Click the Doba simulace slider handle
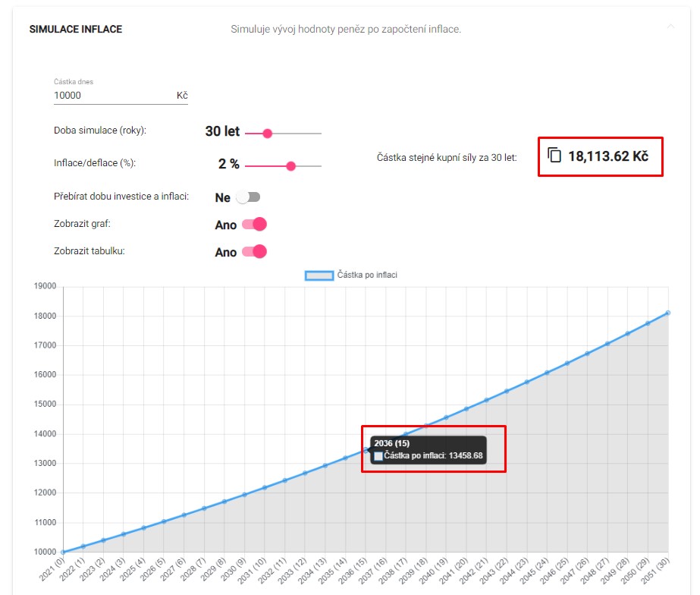700x595 pixels. (267, 134)
